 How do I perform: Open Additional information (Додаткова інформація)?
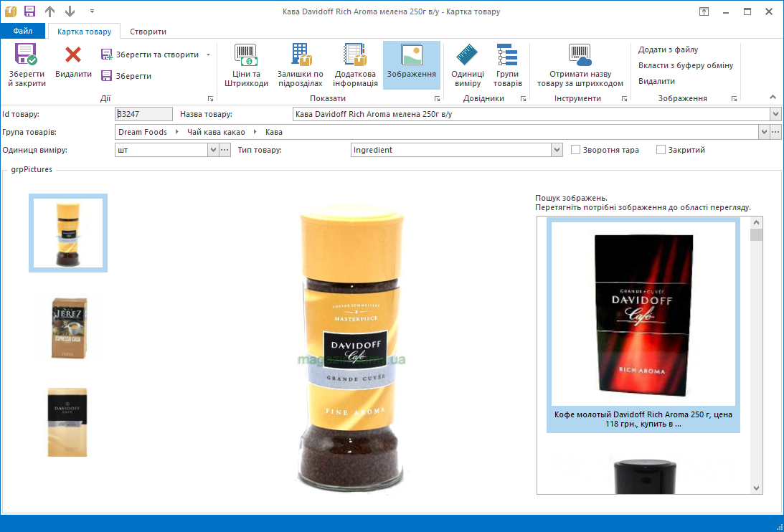tap(356, 65)
